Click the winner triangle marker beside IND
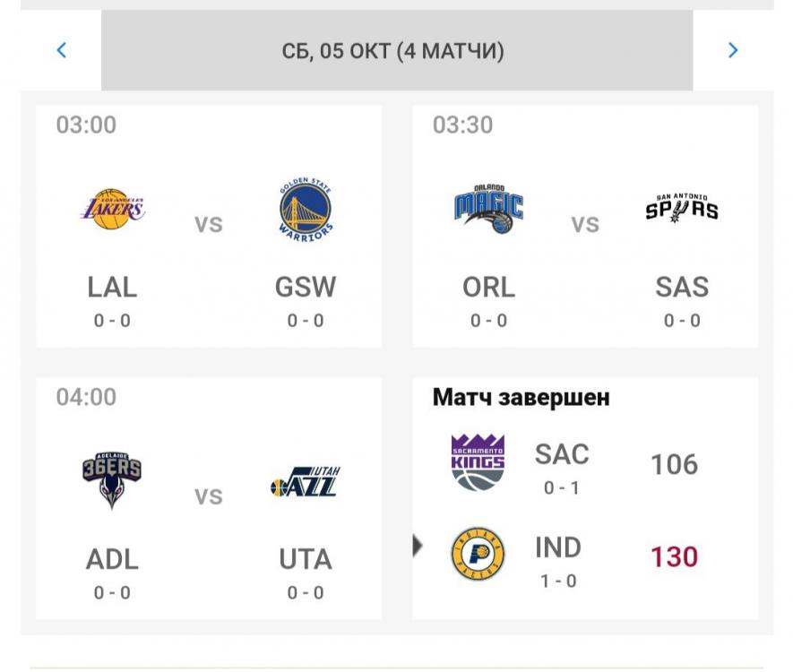 click(x=418, y=545)
